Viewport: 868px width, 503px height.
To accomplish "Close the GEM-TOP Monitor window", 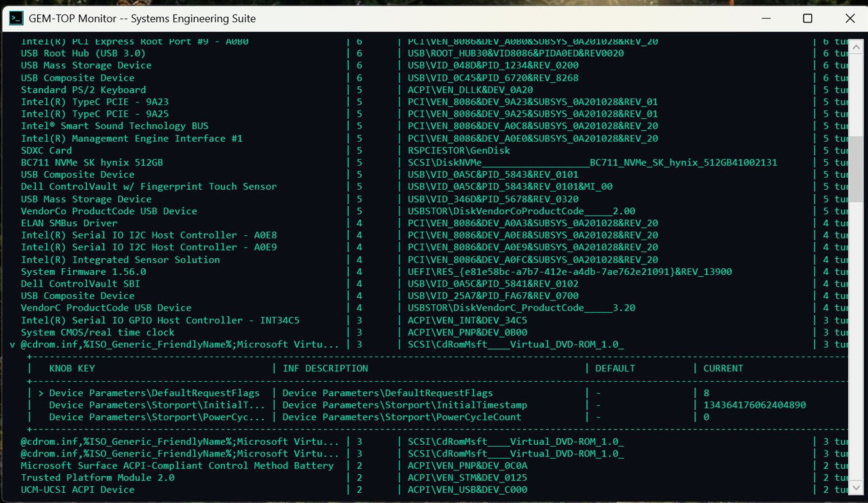I will tap(850, 19).
